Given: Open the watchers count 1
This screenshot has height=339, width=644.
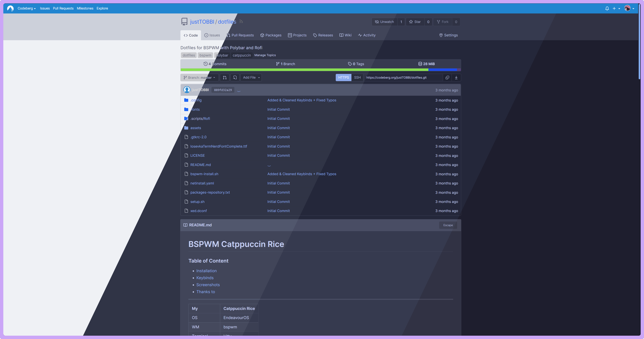Looking at the screenshot, I should click(x=401, y=22).
